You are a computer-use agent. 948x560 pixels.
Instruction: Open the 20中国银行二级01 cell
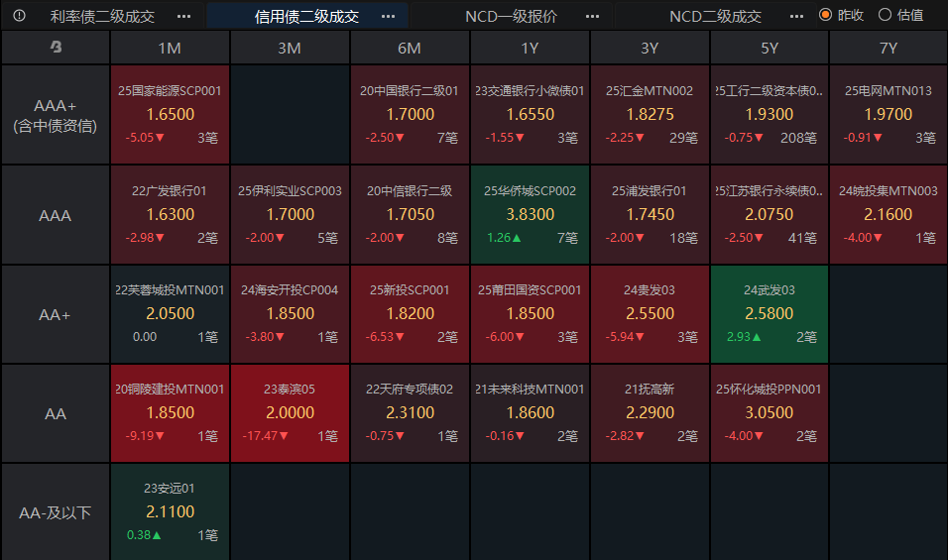point(410,115)
